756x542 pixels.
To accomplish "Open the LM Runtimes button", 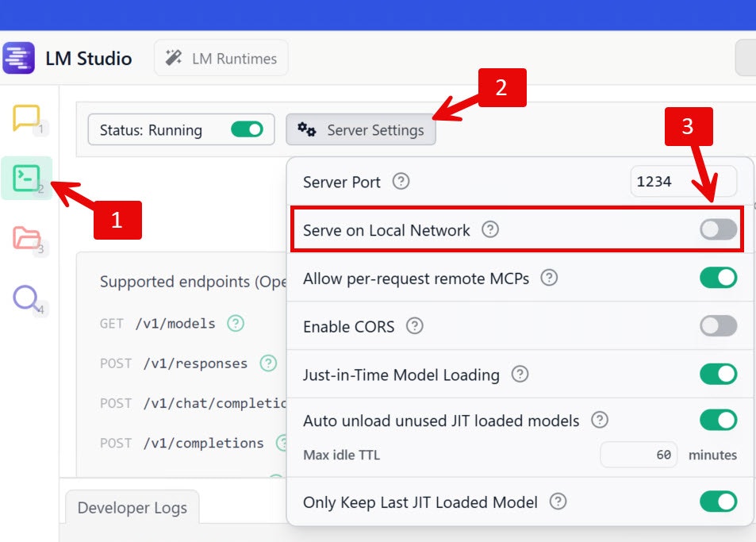I will (x=221, y=59).
